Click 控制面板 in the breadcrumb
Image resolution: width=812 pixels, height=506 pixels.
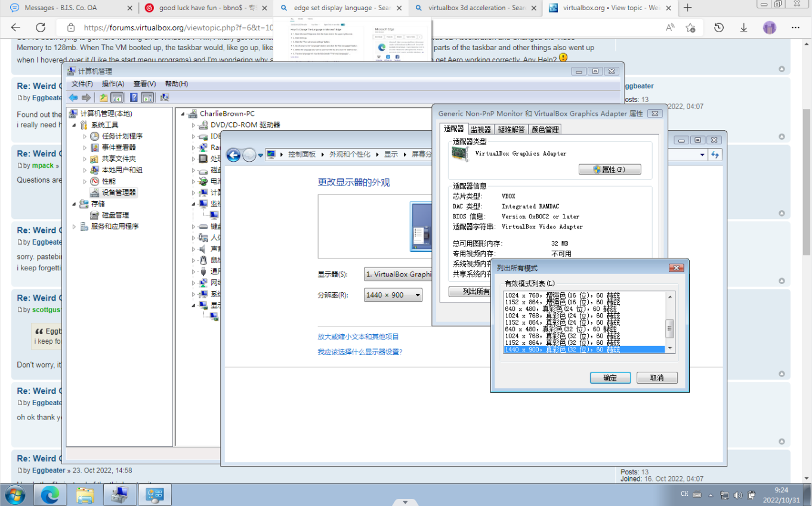click(x=301, y=154)
